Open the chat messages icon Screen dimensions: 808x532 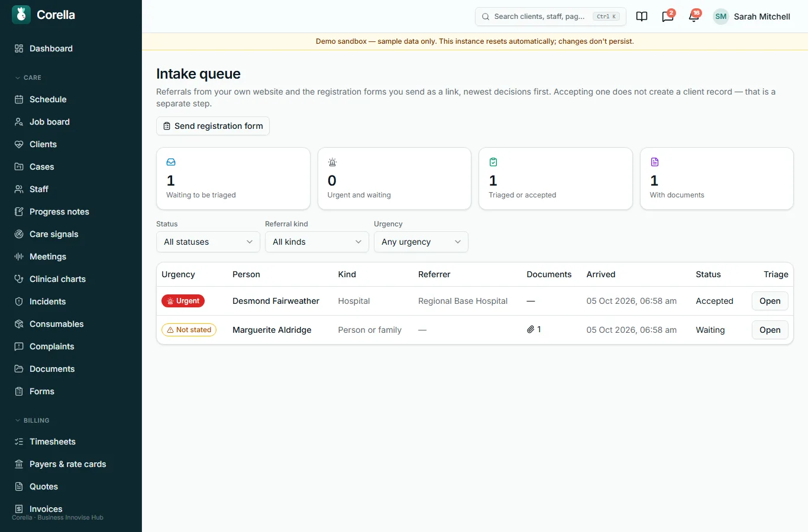point(668,17)
